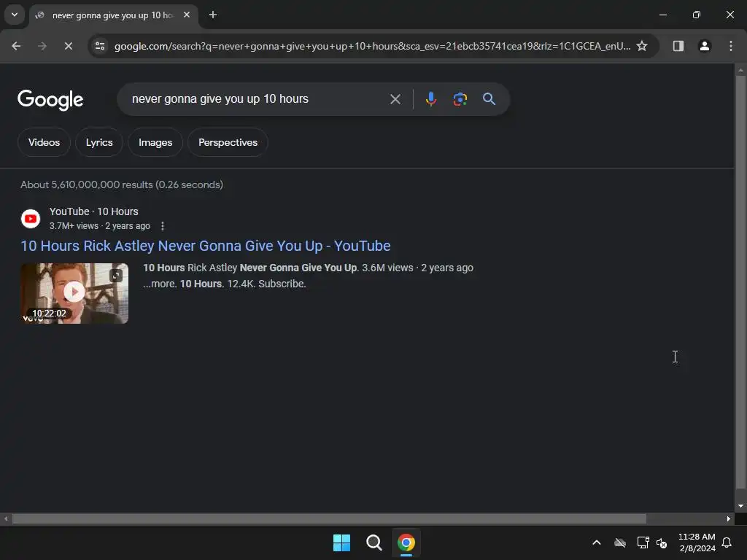747x560 pixels.
Task: Open the Windows Start menu
Action: 341,542
